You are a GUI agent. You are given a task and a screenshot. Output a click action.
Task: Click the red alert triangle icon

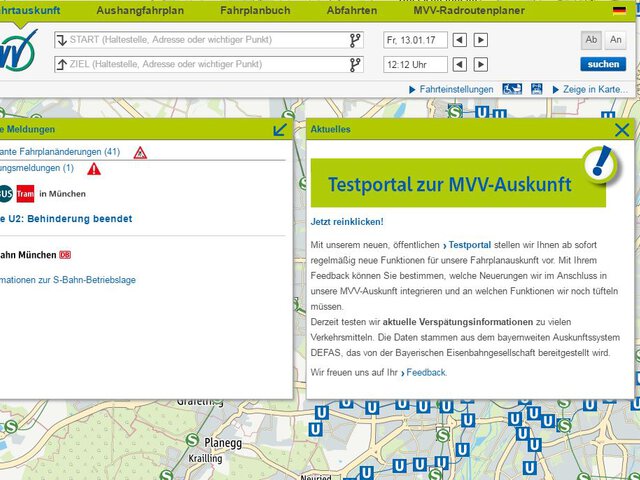pyautogui.click(x=94, y=169)
